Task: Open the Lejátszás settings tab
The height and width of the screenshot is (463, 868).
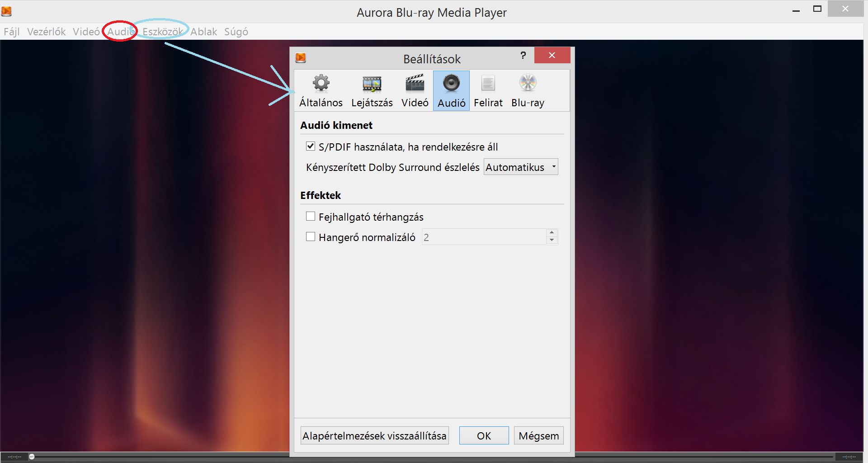Action: (372, 91)
